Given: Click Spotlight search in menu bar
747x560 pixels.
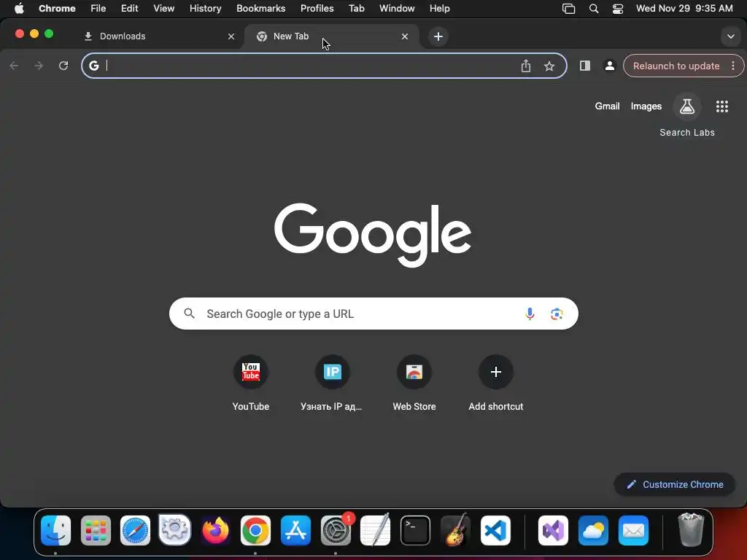Looking at the screenshot, I should click(594, 9).
